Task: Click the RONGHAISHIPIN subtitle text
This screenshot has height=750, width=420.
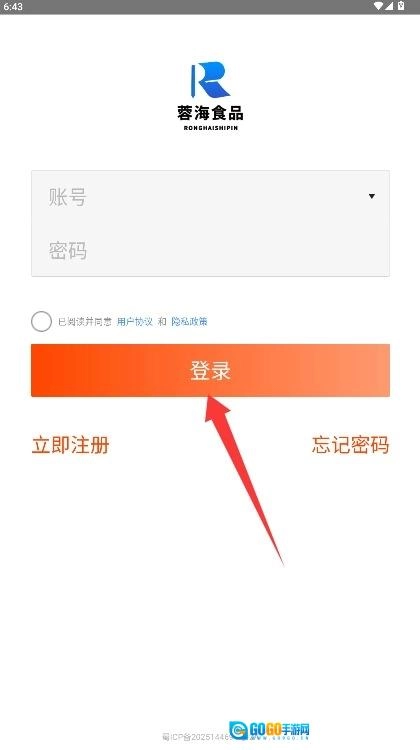Action: [210, 128]
